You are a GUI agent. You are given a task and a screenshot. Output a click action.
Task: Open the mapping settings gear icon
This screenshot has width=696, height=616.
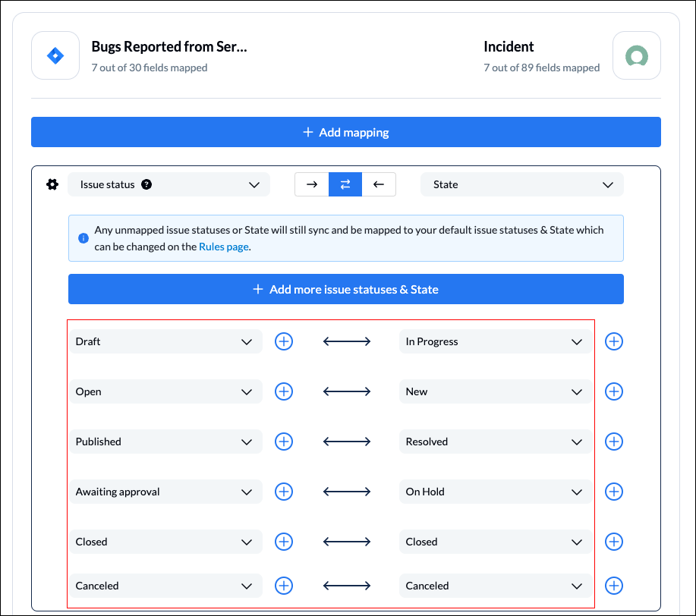(52, 184)
